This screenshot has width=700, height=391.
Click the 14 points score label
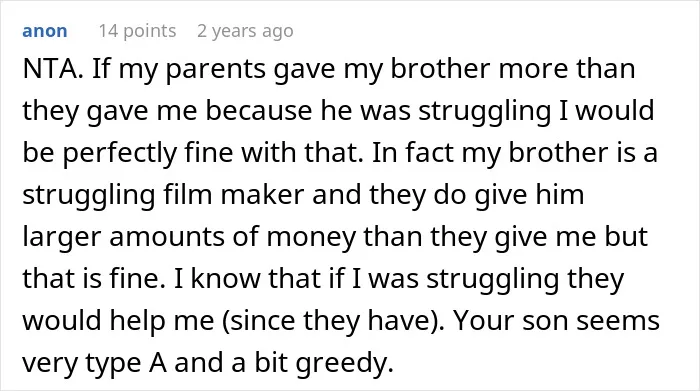(138, 31)
